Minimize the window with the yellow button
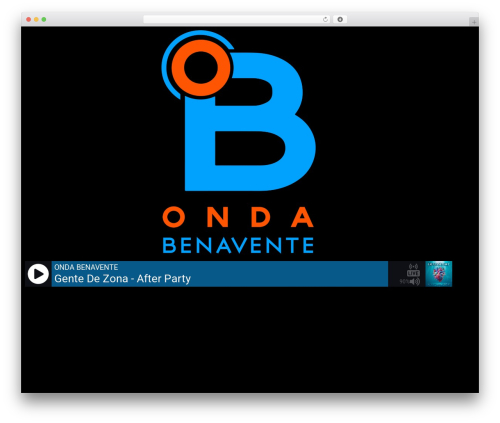500x423 pixels. click(x=36, y=19)
